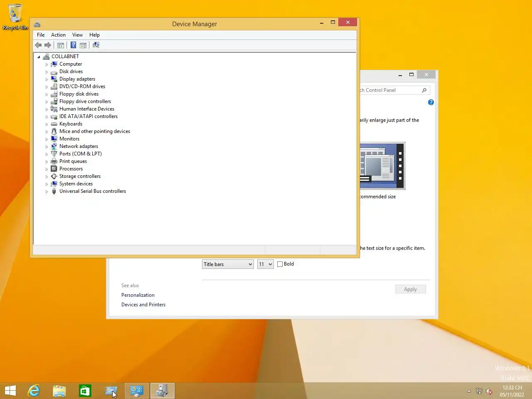Click the Processors chip icon

coord(54,169)
